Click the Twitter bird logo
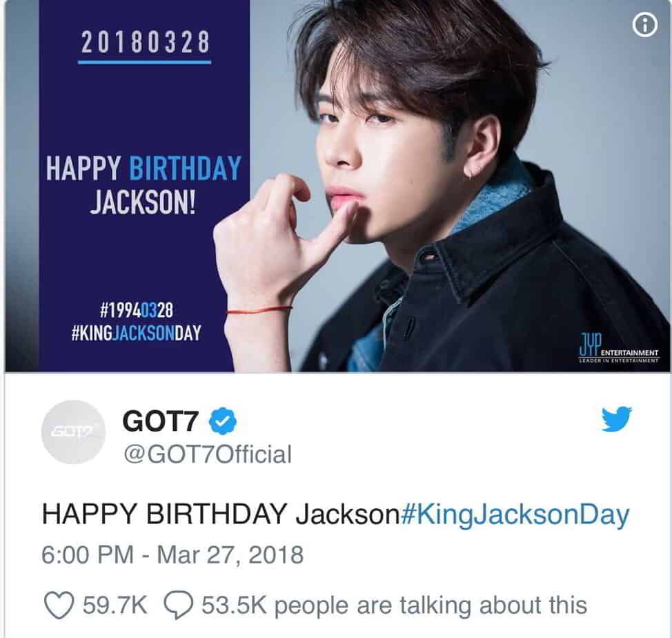672x638 pixels. coord(617,419)
